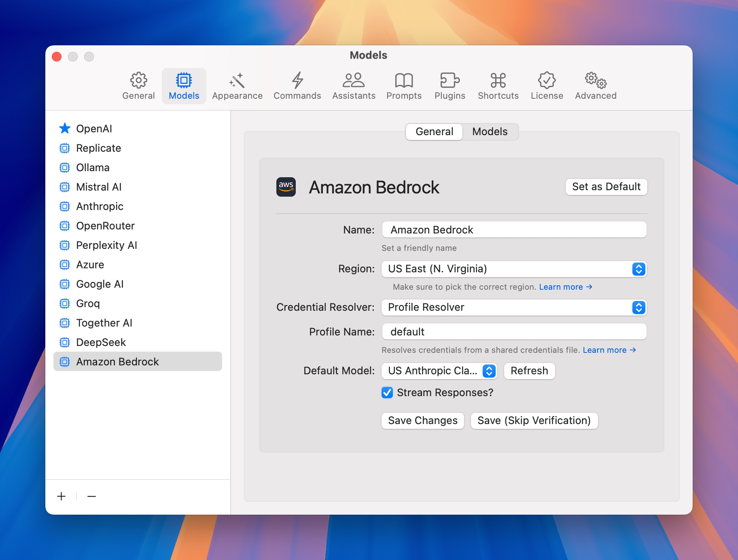Open the Commands settings pane
The height and width of the screenshot is (560, 738).
pos(297,86)
